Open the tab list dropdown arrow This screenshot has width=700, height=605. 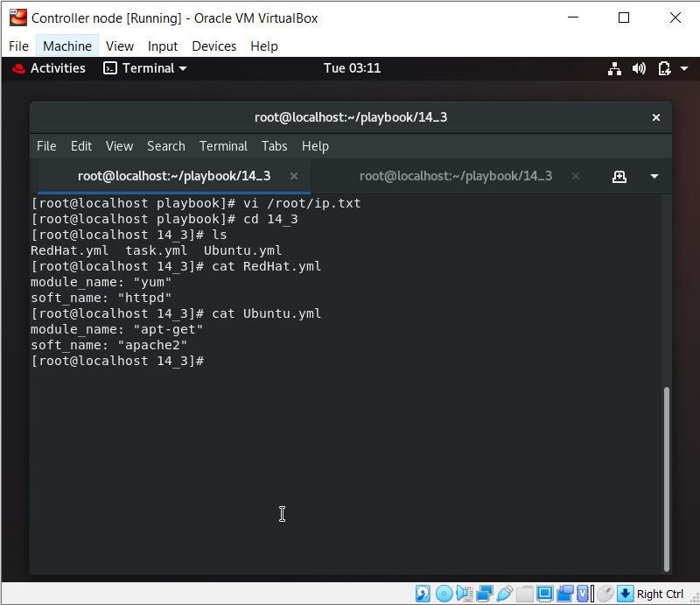(654, 177)
